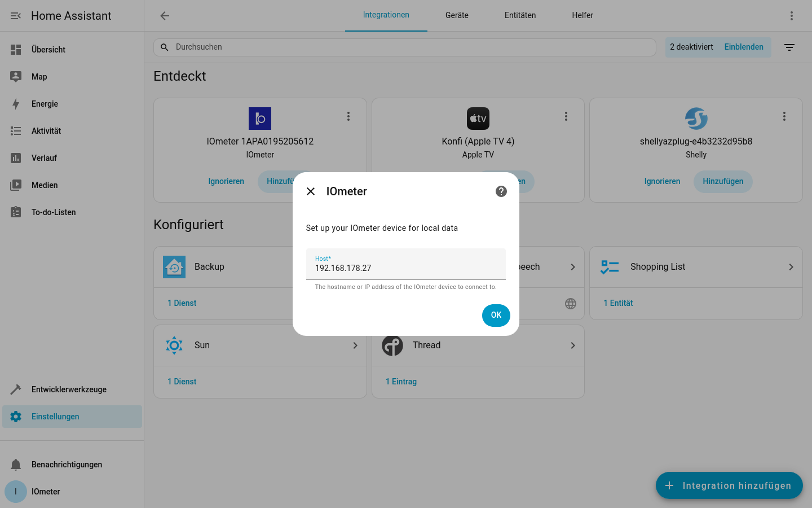Viewport: 812px width, 508px height.
Task: Click the Apple TV logo
Action: click(x=478, y=119)
